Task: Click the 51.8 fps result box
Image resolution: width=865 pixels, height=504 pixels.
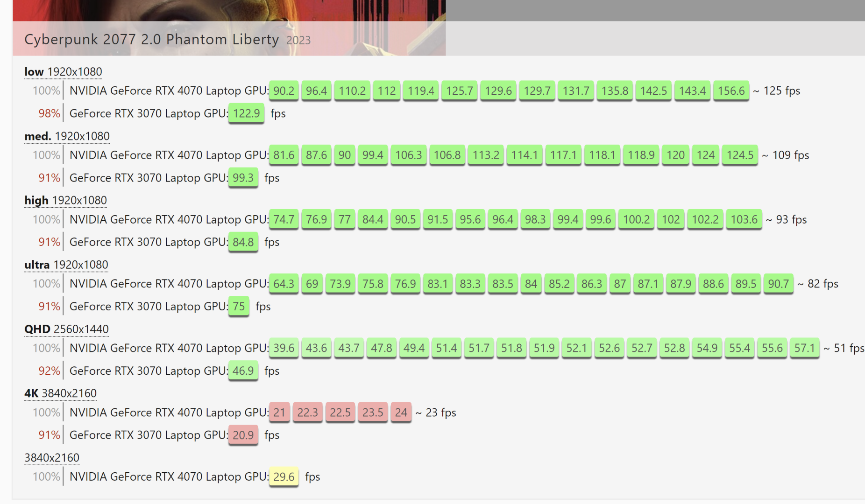Action: point(512,348)
